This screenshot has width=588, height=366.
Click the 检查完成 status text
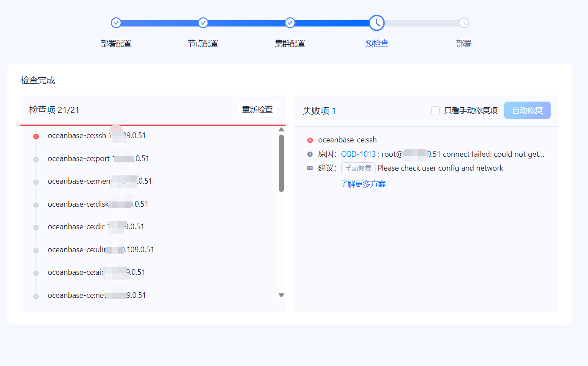(x=38, y=80)
